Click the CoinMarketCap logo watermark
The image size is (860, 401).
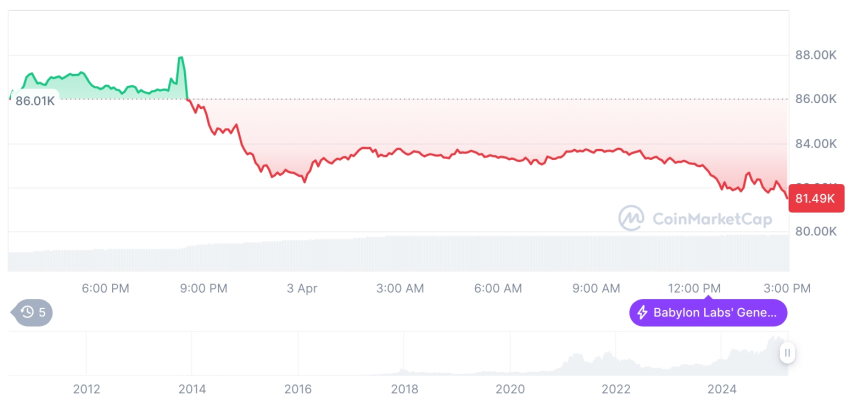630,217
